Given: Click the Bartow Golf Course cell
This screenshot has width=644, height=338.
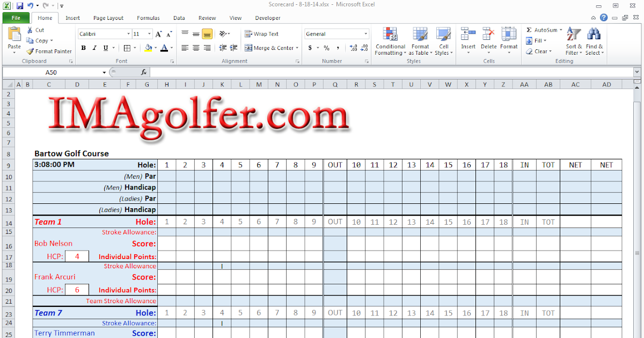Looking at the screenshot, I should tap(71, 153).
